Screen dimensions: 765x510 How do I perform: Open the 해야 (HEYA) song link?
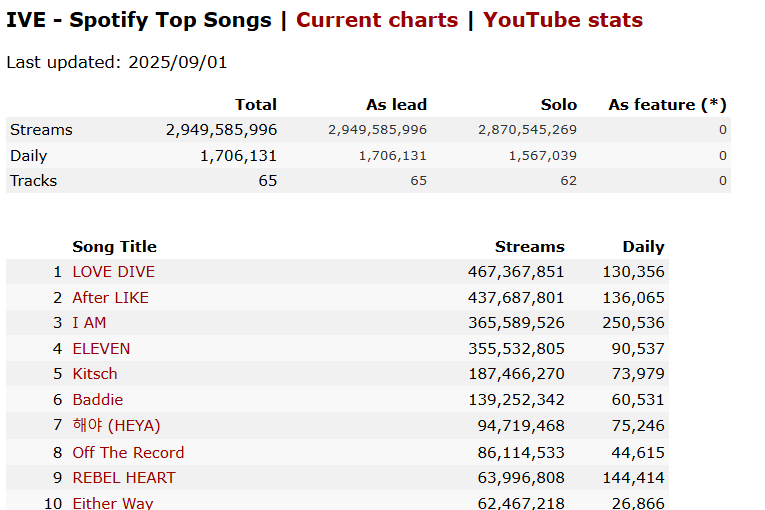[116, 426]
